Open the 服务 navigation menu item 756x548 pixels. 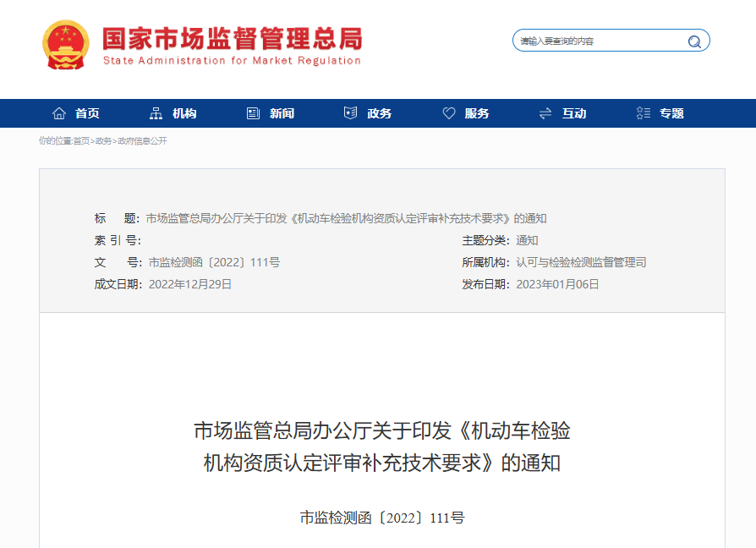tap(477, 113)
